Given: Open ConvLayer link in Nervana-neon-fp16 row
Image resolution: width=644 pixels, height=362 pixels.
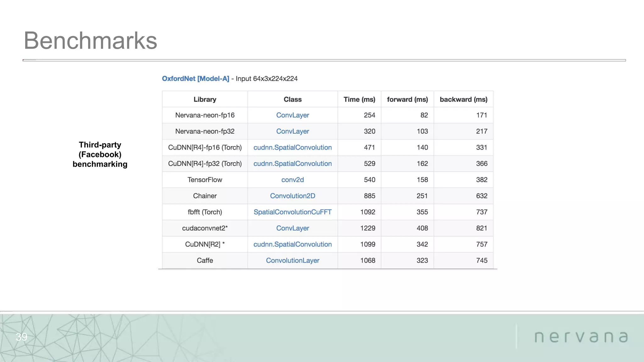Looking at the screenshot, I should (x=292, y=115).
